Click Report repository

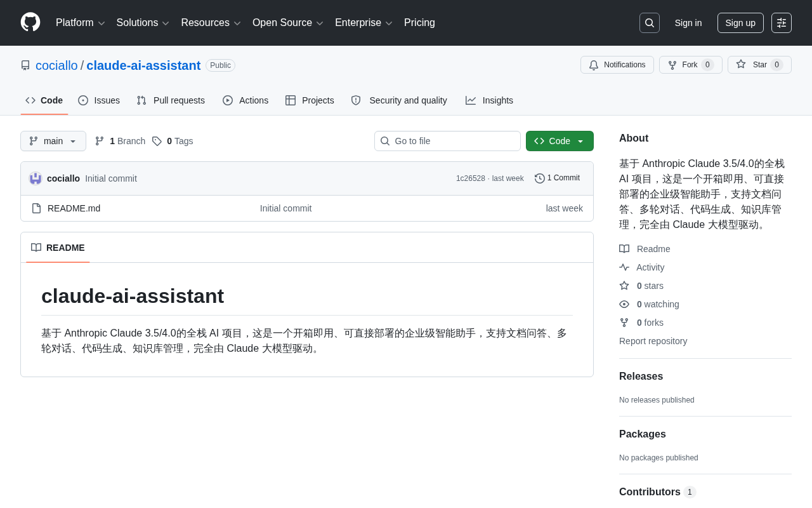[x=653, y=341]
